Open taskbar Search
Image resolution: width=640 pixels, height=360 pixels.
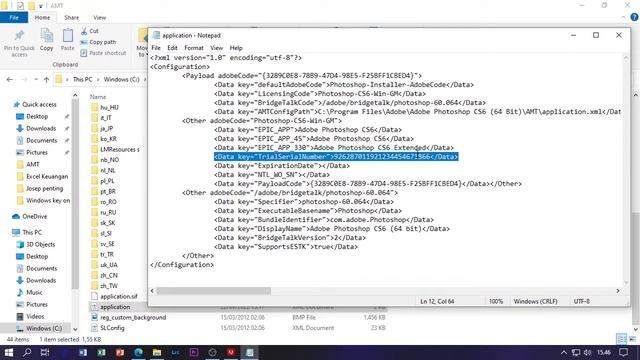27,352
